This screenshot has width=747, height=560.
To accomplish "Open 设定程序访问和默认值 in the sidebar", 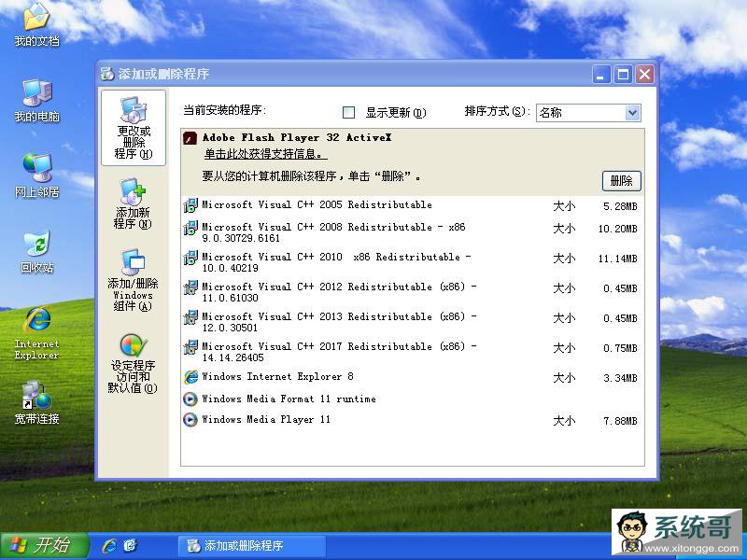I will pyautogui.click(x=133, y=363).
